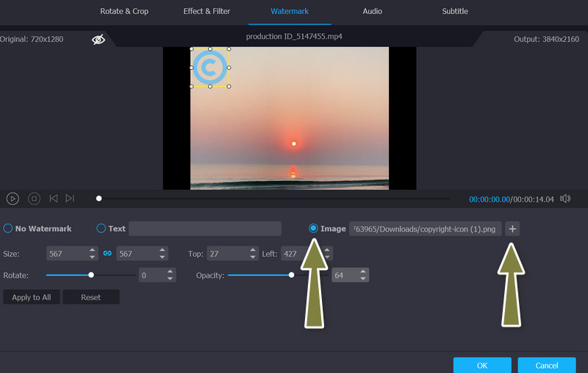Adjust the Opacity value stepper
588x373 pixels.
(x=363, y=275)
